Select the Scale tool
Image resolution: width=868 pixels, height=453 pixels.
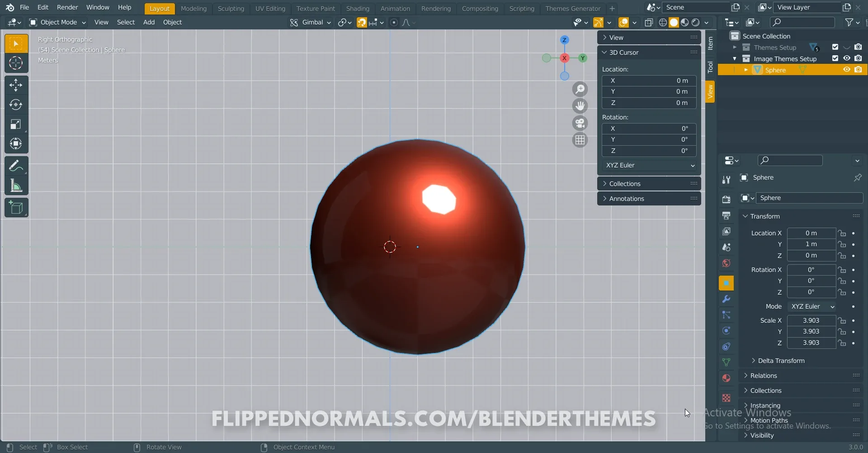click(16, 124)
